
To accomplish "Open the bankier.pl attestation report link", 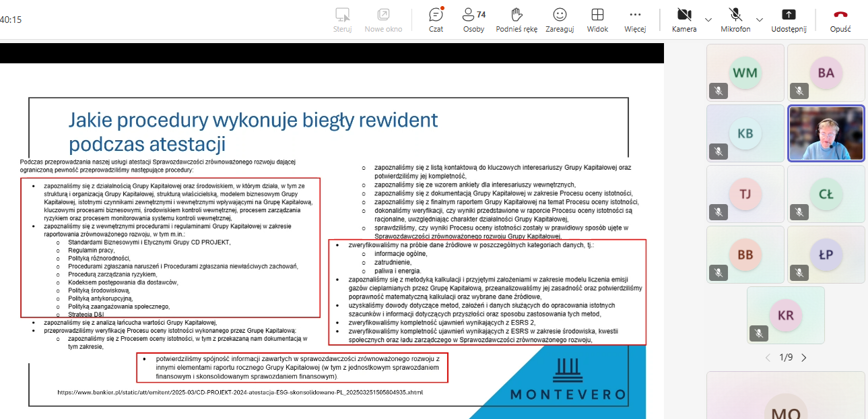I will [243, 391].
